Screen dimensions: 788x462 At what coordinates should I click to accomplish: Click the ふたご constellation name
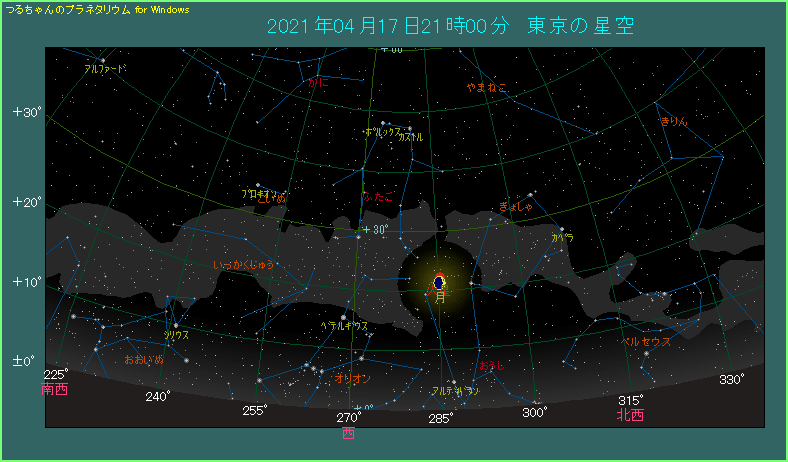pyautogui.click(x=378, y=198)
